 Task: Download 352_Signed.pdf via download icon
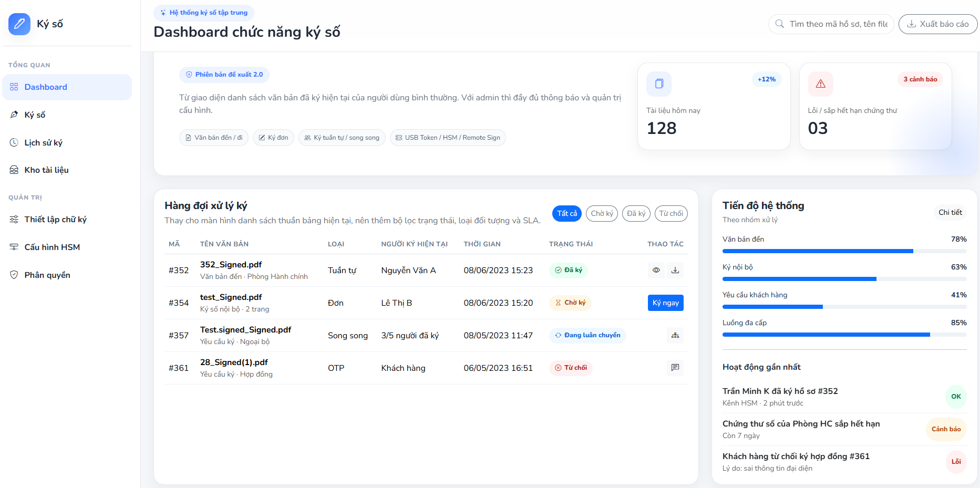coord(675,270)
